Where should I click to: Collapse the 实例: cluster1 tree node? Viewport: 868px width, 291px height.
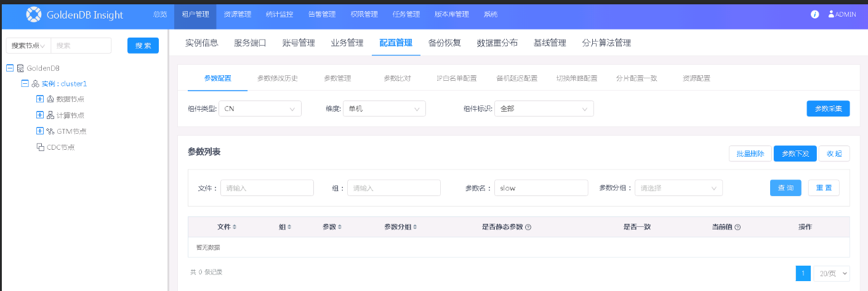coord(25,84)
